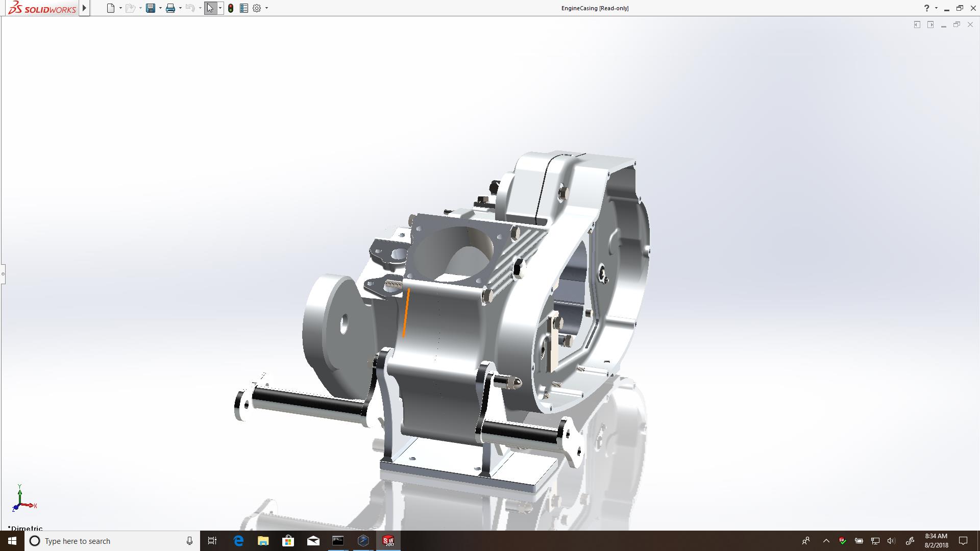
Task: Click the New document icon
Action: [110, 8]
